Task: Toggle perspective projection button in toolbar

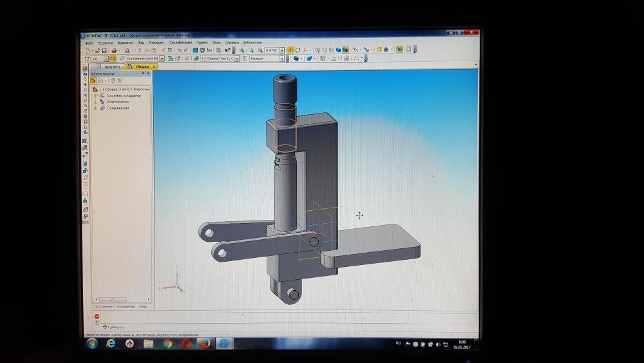Action: tap(400, 50)
